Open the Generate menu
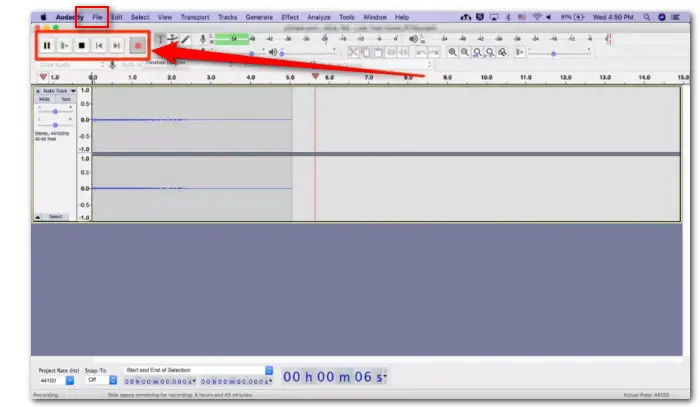 point(259,17)
